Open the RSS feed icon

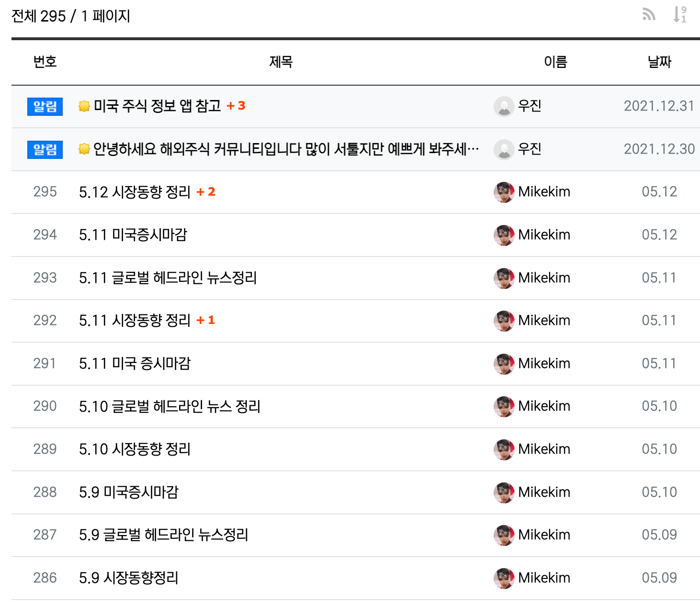(649, 15)
